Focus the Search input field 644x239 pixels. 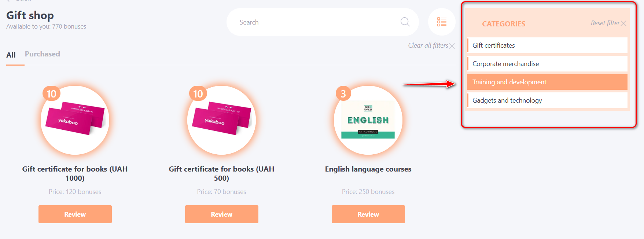point(315,22)
